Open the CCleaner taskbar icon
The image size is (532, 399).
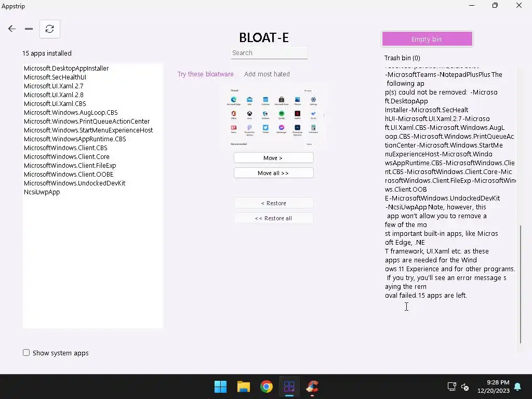312,387
